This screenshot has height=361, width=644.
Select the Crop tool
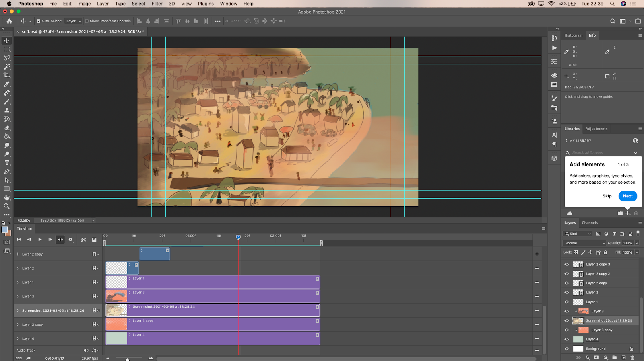7,76
